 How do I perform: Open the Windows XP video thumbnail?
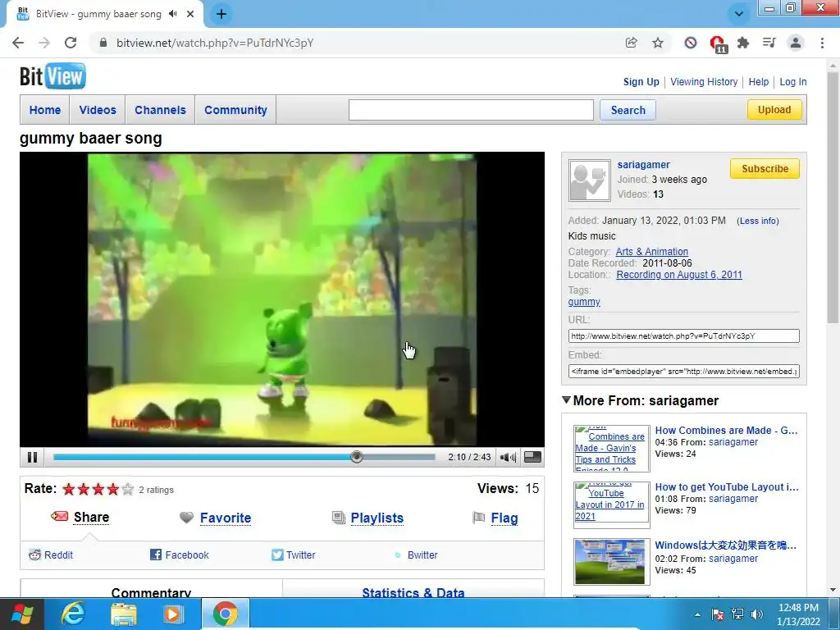point(609,561)
